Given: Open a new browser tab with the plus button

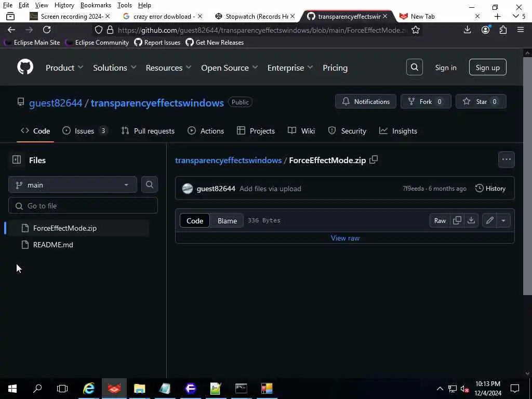Looking at the screenshot, I should pyautogui.click(x=497, y=16).
